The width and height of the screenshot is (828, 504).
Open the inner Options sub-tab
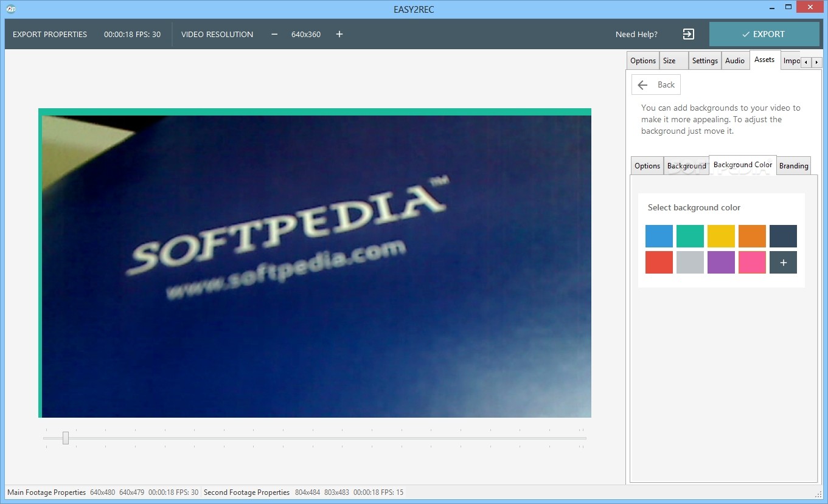pos(647,165)
